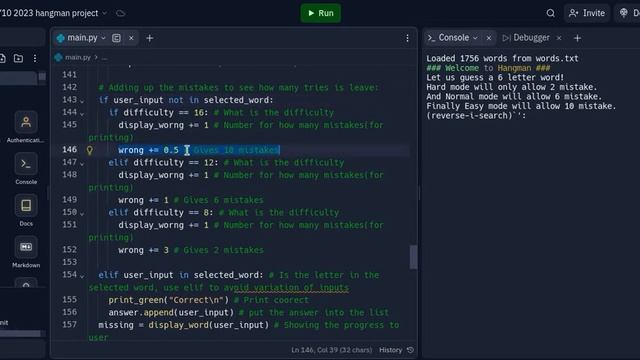Open the editor pane three-dot menu
Viewport: 640px width, 360px height.
click(x=407, y=38)
